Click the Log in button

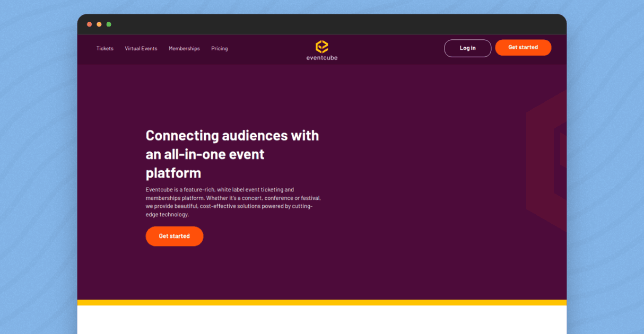click(x=468, y=48)
